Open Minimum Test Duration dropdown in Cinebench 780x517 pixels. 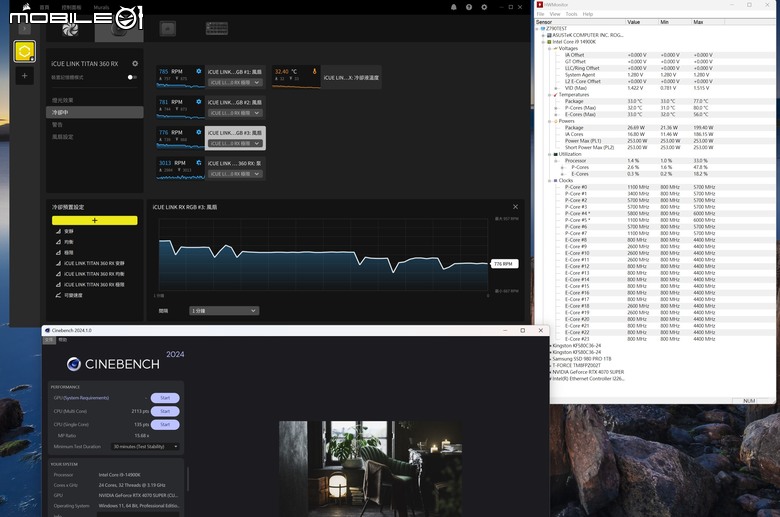(145, 446)
